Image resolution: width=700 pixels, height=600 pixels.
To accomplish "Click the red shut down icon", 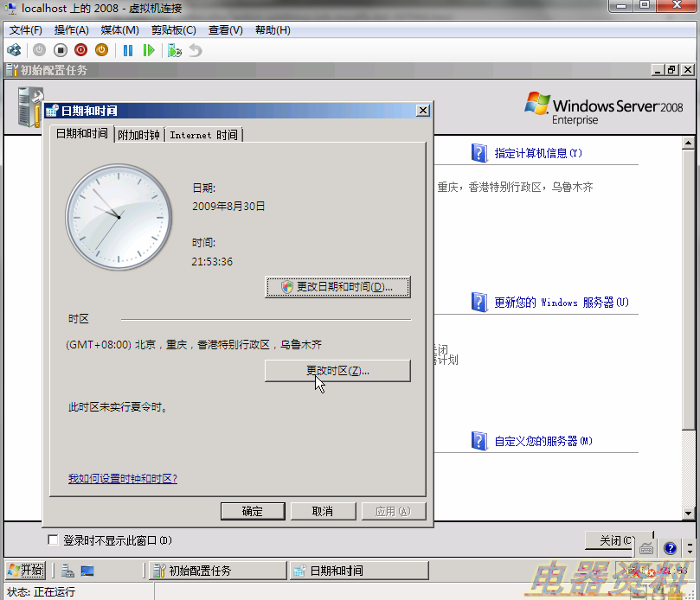I will [80, 50].
